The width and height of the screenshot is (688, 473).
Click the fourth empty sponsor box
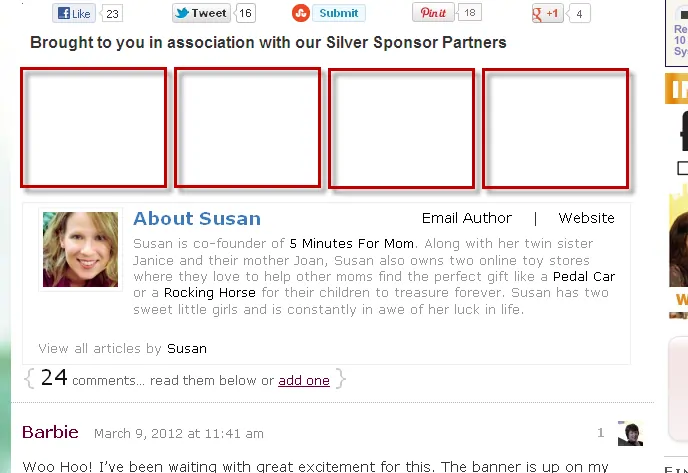(555, 129)
